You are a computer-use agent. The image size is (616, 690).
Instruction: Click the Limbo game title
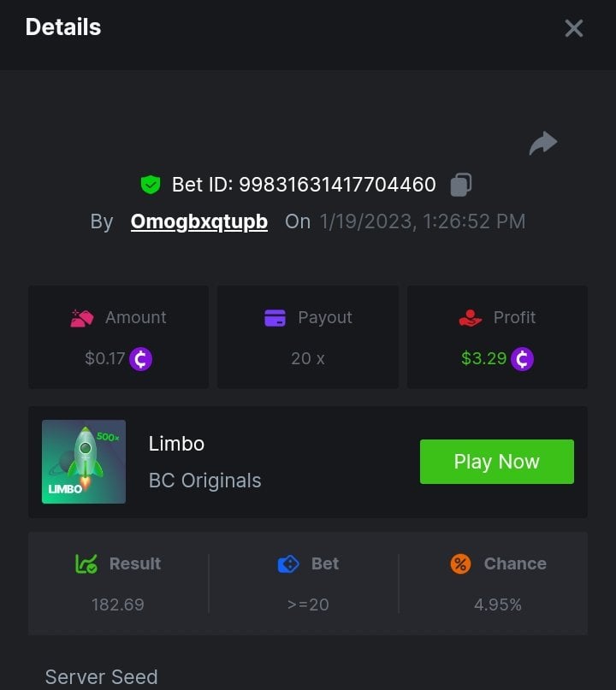176,444
